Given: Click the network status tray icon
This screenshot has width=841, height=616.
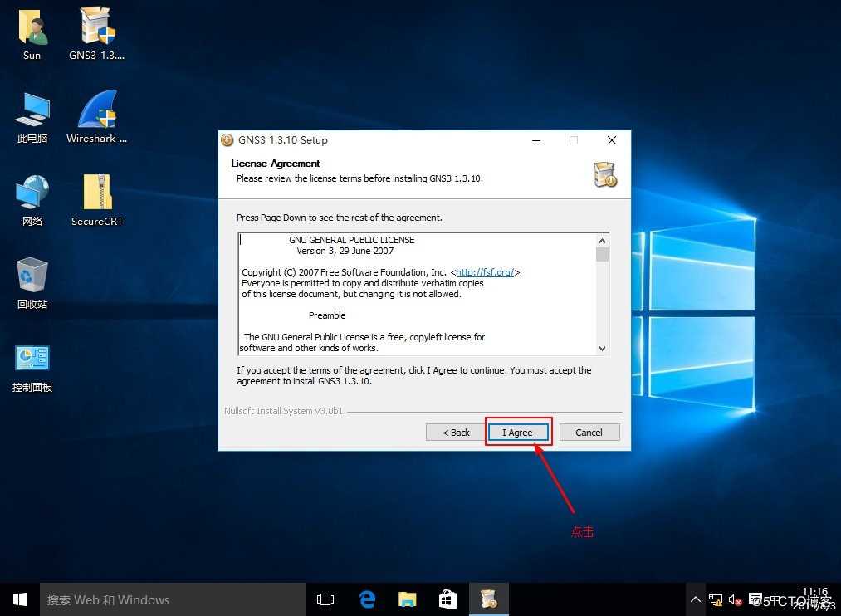Looking at the screenshot, I should 716,600.
